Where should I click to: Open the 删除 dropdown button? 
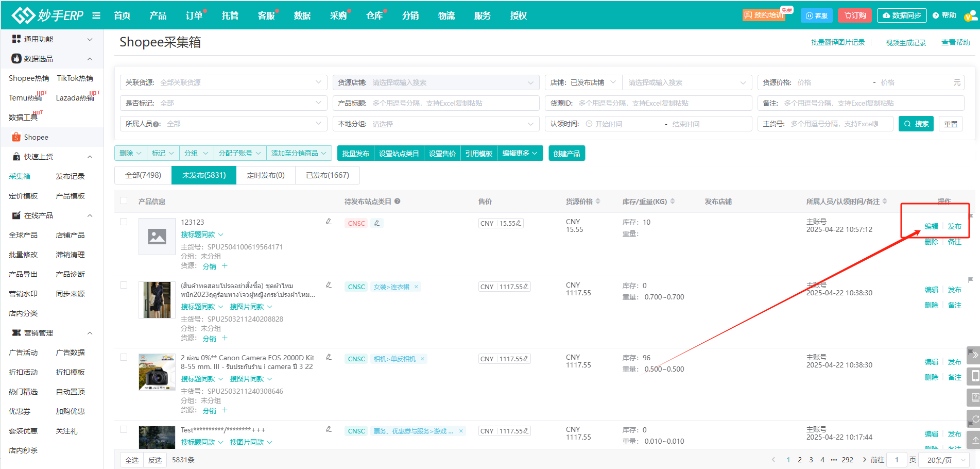[x=130, y=153]
